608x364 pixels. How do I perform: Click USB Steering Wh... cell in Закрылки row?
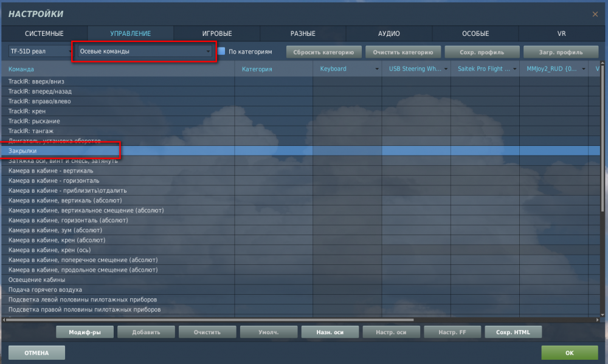point(416,151)
